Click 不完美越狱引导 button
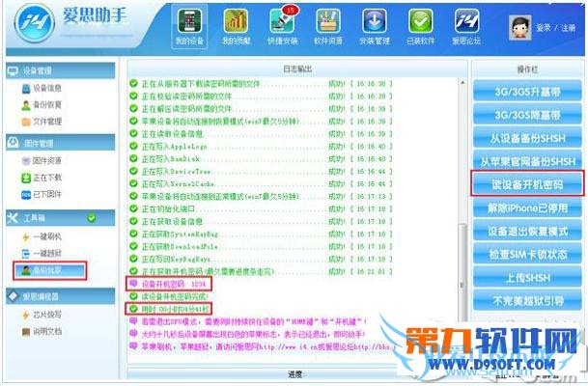Image resolution: width=588 pixels, height=386 pixels. click(527, 300)
